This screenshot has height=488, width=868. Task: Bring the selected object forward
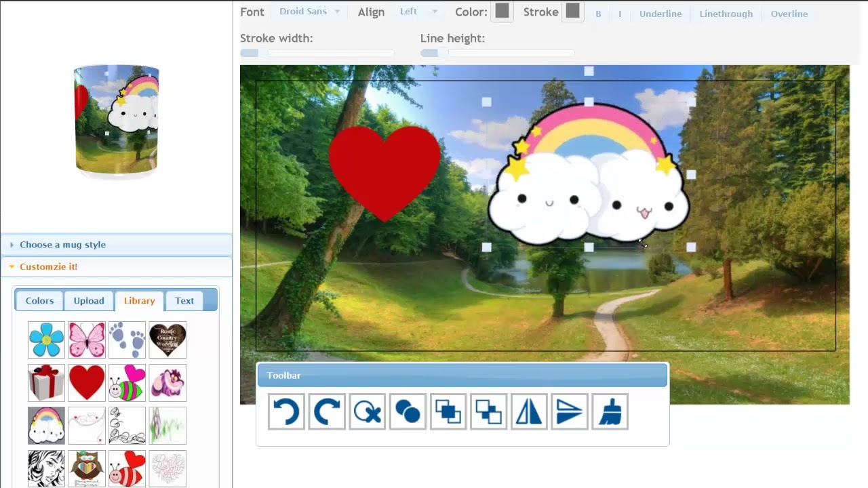448,411
